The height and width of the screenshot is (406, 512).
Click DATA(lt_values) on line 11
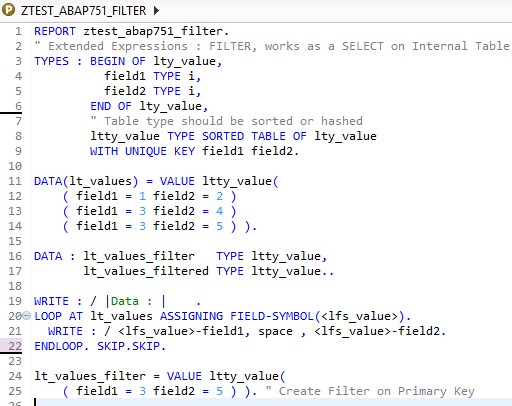[x=86, y=181]
